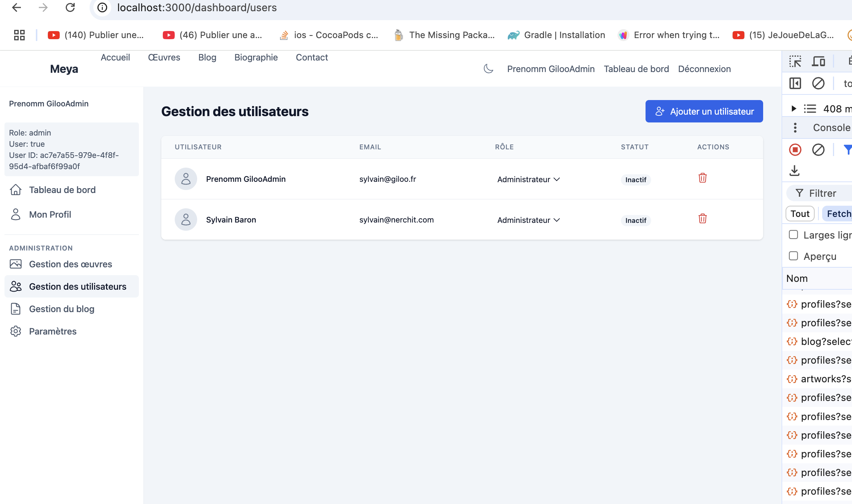This screenshot has width=852, height=504.
Task: Click Déconnexion to log out
Action: coord(705,69)
